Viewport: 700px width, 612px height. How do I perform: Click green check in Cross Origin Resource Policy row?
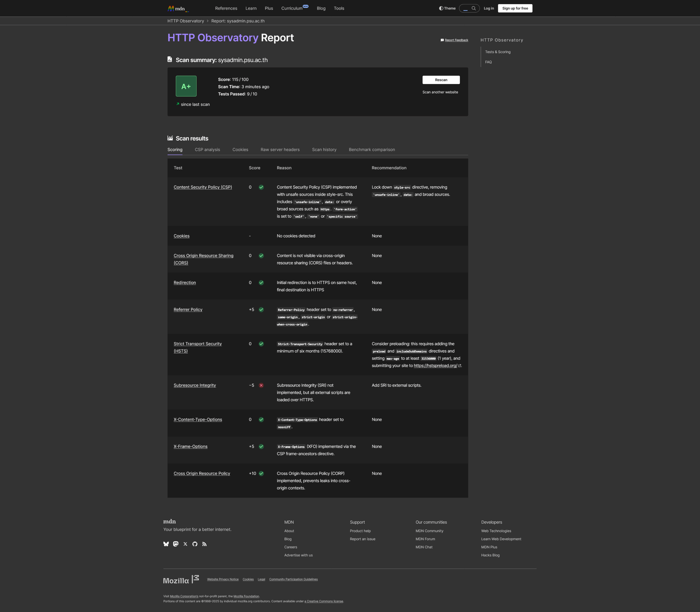pos(261,474)
